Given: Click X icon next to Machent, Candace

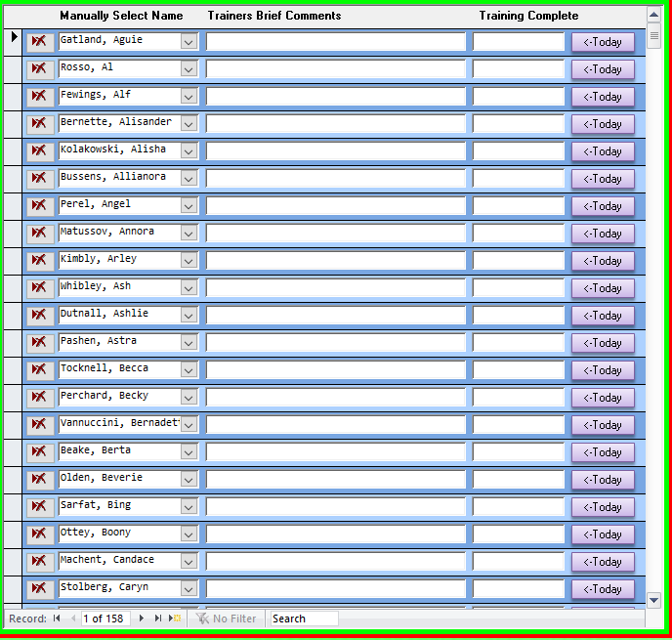Looking at the screenshot, I should click(40, 562).
